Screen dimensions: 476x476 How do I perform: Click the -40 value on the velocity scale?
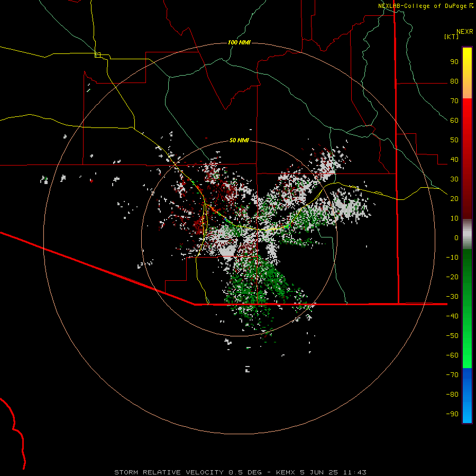point(452,316)
